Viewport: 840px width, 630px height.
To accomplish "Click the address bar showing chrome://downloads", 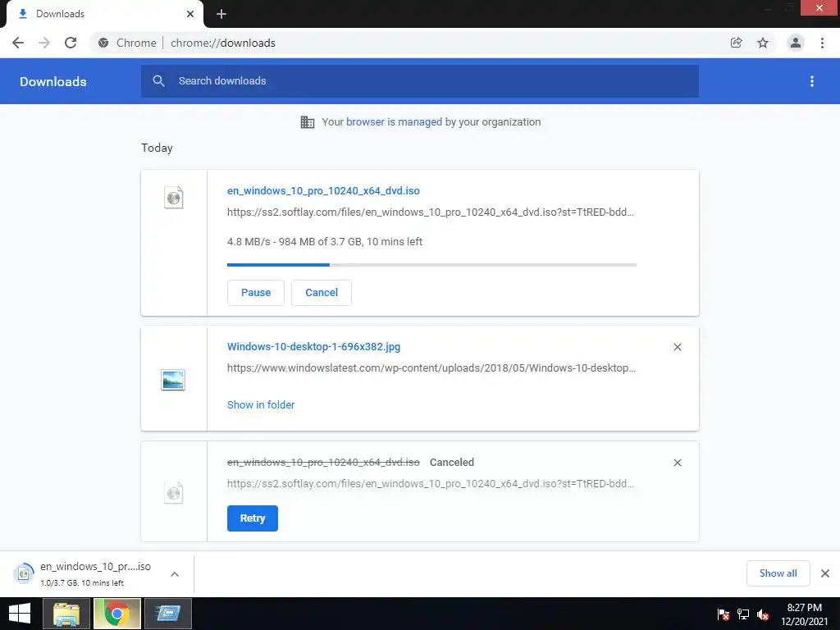I will 222,43.
